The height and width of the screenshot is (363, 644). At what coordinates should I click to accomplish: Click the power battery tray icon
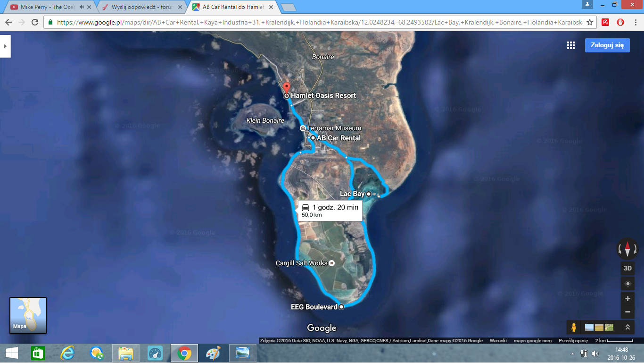click(584, 354)
